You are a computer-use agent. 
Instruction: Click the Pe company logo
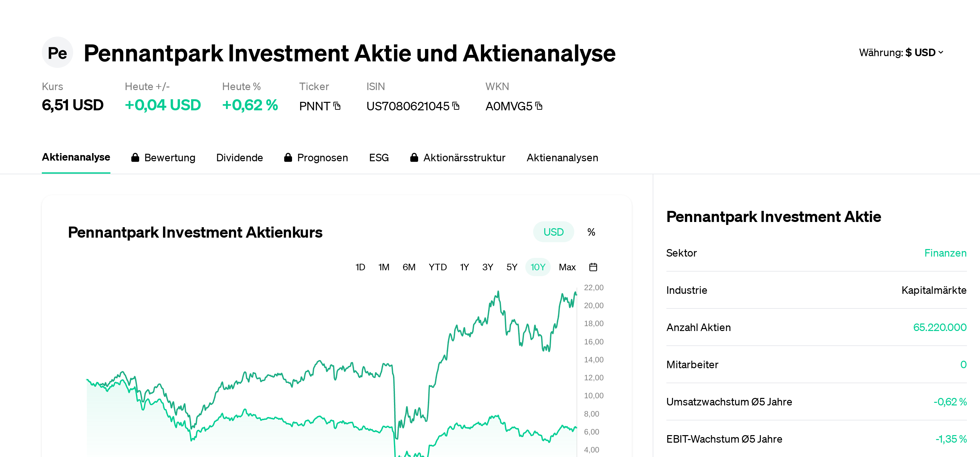point(57,53)
